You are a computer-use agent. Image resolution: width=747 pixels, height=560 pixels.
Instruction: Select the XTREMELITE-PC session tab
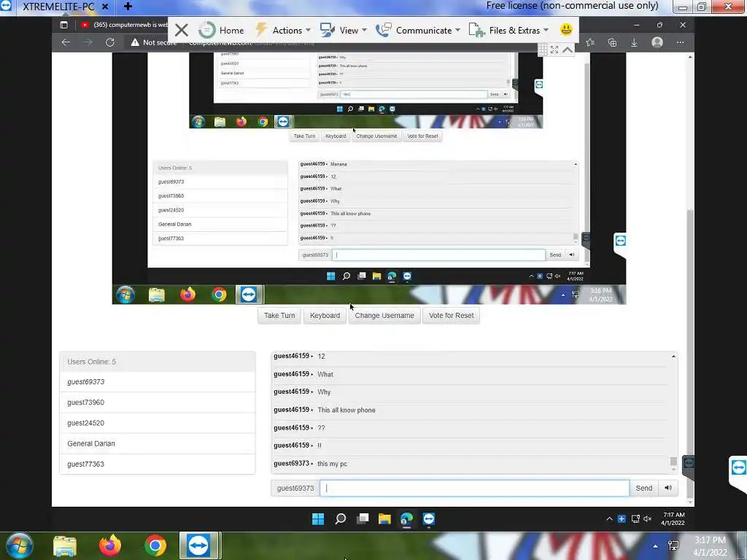(58, 7)
